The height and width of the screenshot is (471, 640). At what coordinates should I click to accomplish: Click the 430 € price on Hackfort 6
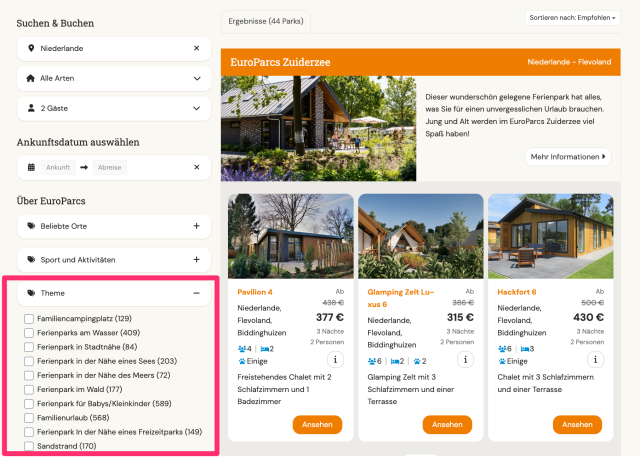click(588, 317)
